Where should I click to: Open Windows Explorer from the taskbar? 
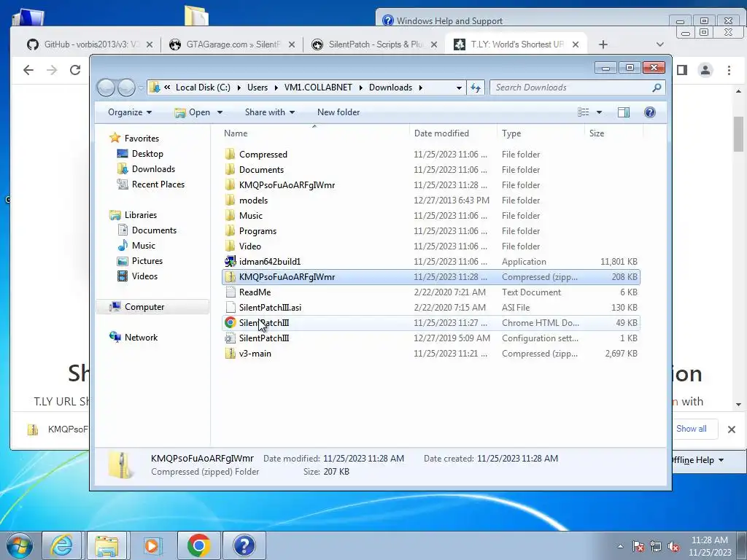coord(107,545)
